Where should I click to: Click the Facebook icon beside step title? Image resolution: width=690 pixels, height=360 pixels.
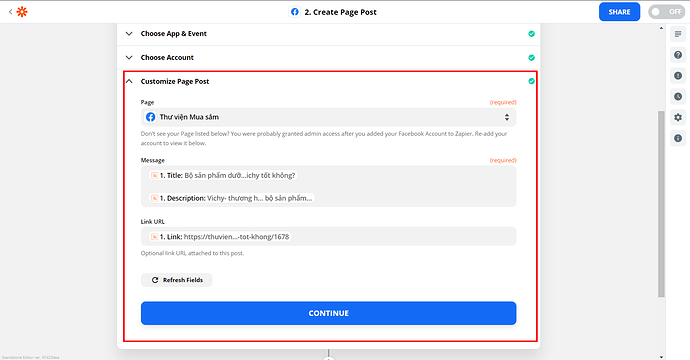pos(295,12)
